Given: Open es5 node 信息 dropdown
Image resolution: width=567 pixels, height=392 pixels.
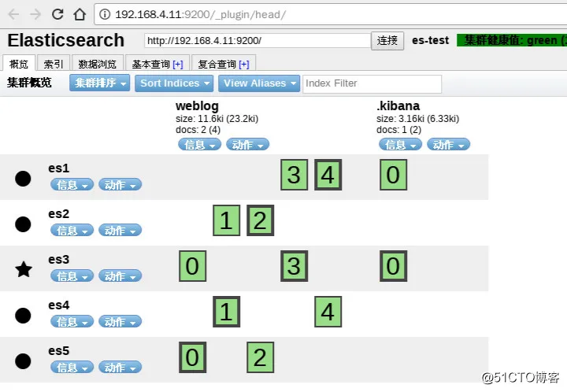Looking at the screenshot, I should (x=72, y=367).
